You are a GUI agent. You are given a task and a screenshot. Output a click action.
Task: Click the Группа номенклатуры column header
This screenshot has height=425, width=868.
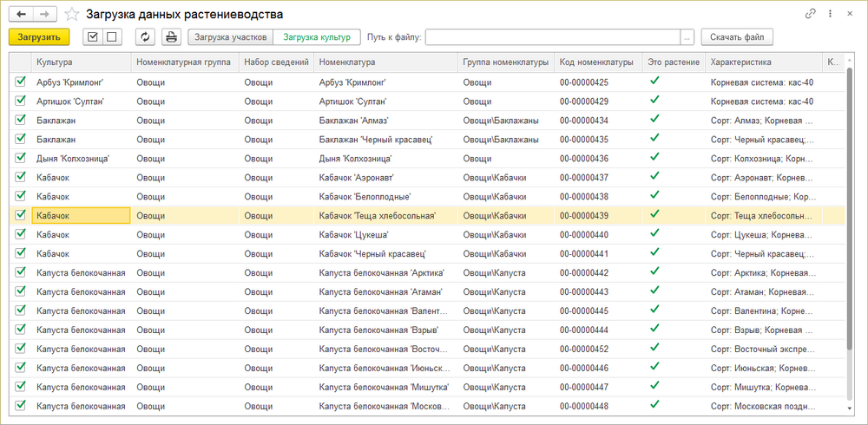506,62
